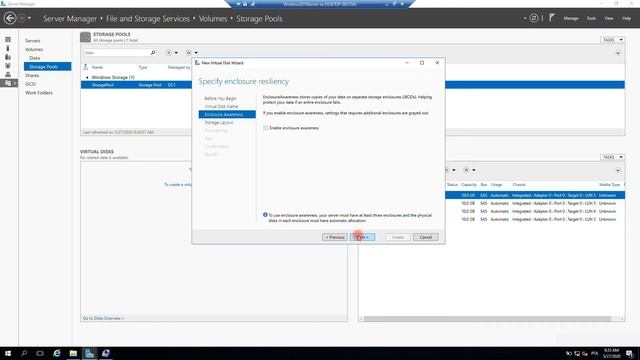Select AD DS role icon in left strip
The image size is (640, 360).
point(8,66)
